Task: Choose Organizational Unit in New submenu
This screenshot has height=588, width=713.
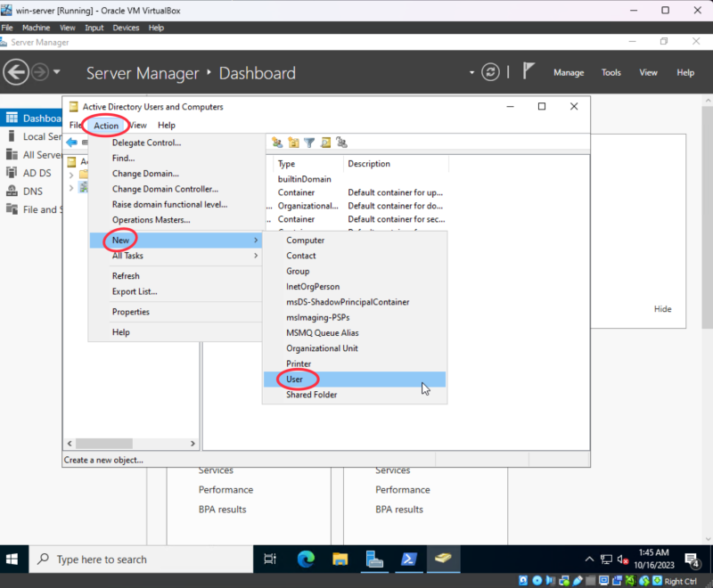Action: click(x=322, y=348)
